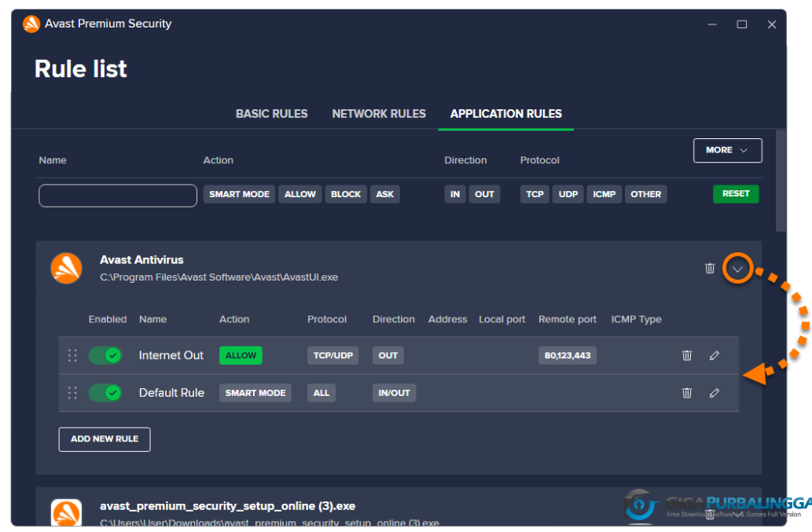The height and width of the screenshot is (532, 812).
Task: Click the Enabled column header
Action: point(107,319)
